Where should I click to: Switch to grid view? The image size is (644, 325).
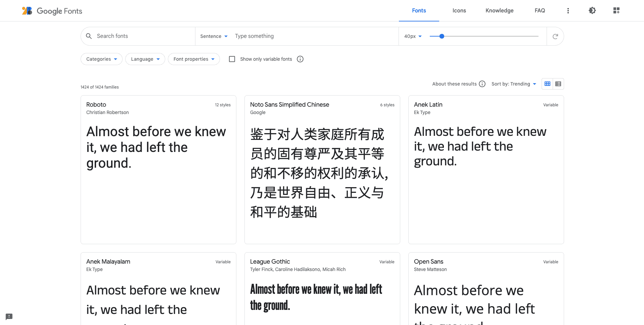tap(547, 84)
